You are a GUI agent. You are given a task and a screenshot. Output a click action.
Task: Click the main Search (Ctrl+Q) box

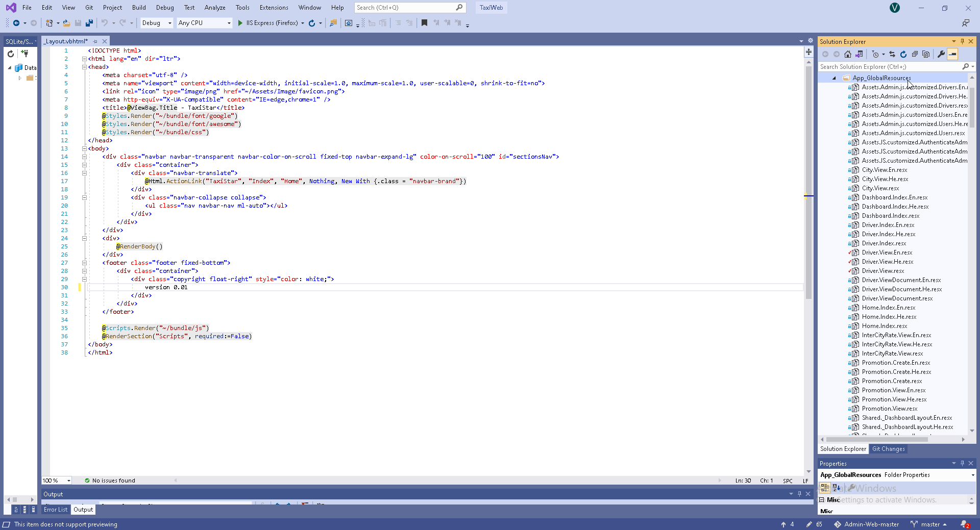[x=410, y=8]
